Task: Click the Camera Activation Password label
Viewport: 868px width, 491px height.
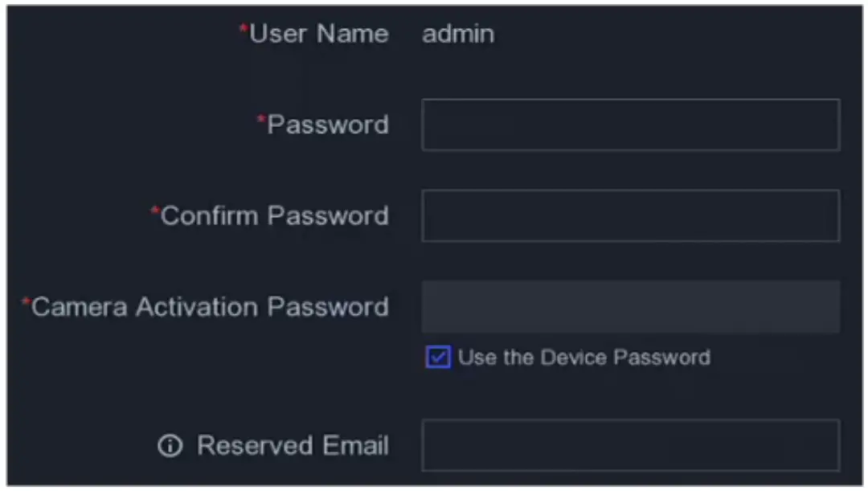Action: (210, 307)
